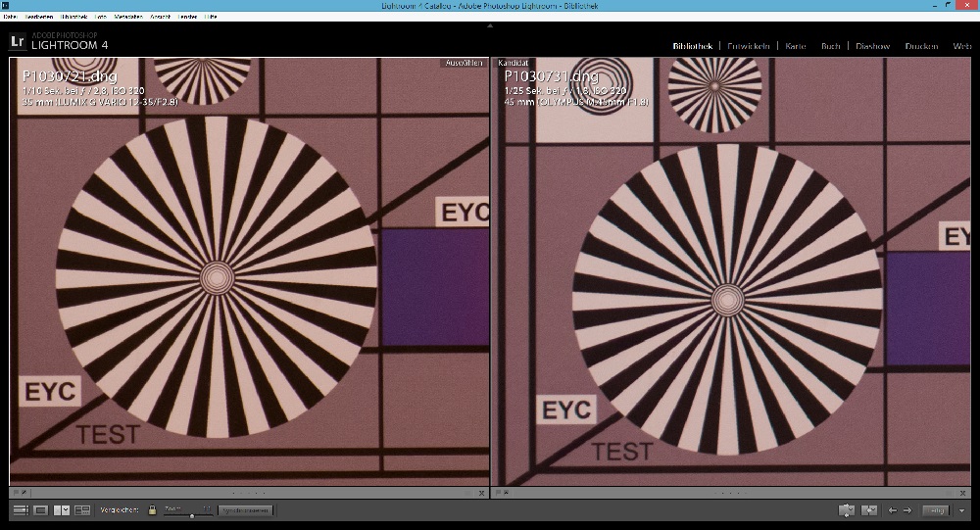Remove Kandidat photo with X button
980x530 pixels.
tap(963, 493)
